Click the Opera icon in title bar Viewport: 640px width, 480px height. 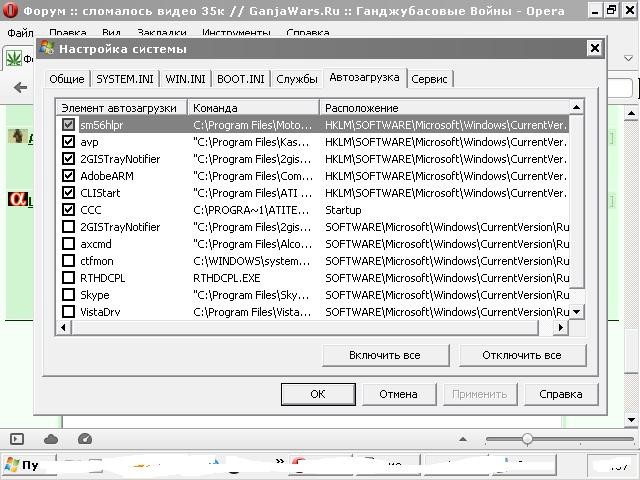point(10,10)
